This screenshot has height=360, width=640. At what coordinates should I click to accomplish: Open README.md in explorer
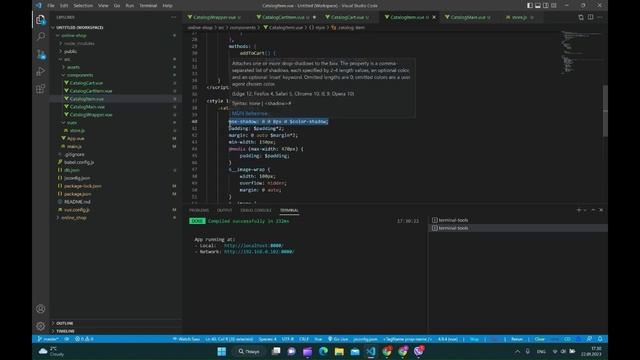click(x=77, y=202)
